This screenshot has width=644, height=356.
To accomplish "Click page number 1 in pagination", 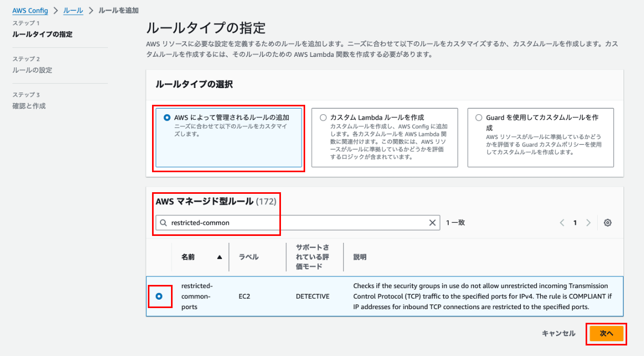I will pos(575,223).
